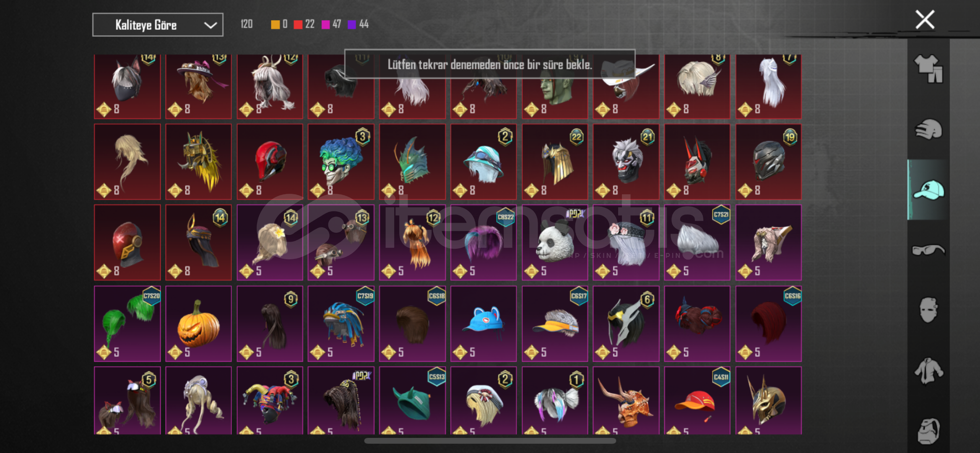The image size is (980, 453).
Task: Choose the blue mouse-ear cap item
Action: pos(483,324)
